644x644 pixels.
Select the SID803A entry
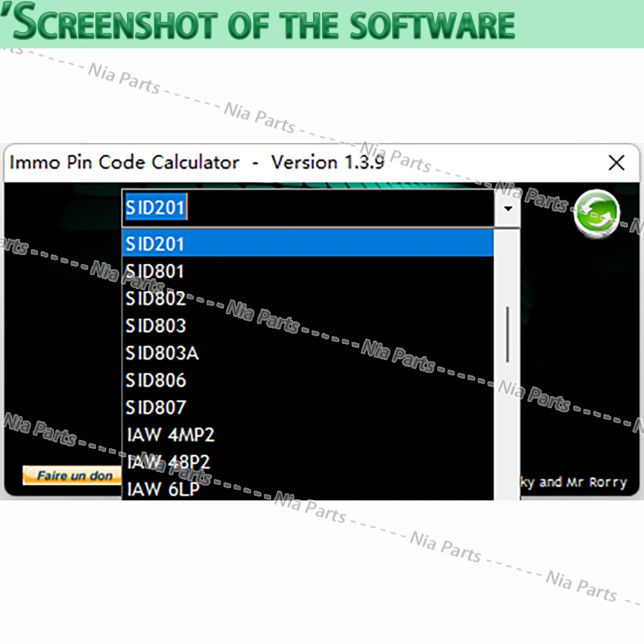[308, 352]
